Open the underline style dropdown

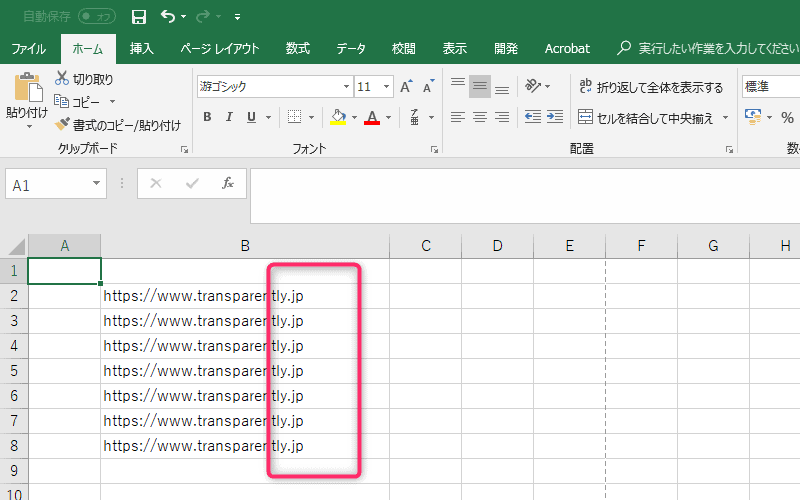(268, 118)
